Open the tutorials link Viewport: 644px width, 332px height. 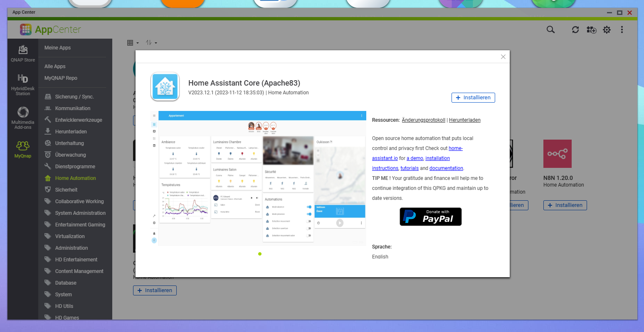point(410,168)
